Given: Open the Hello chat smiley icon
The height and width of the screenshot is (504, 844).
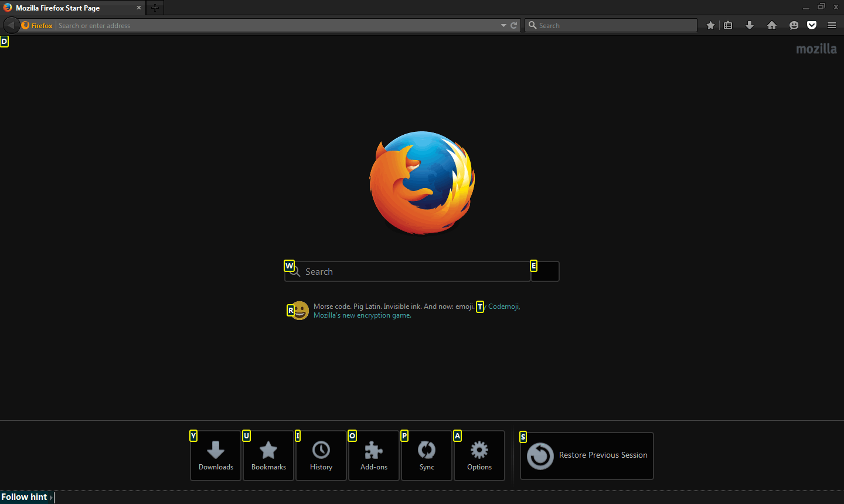Looking at the screenshot, I should 794,25.
